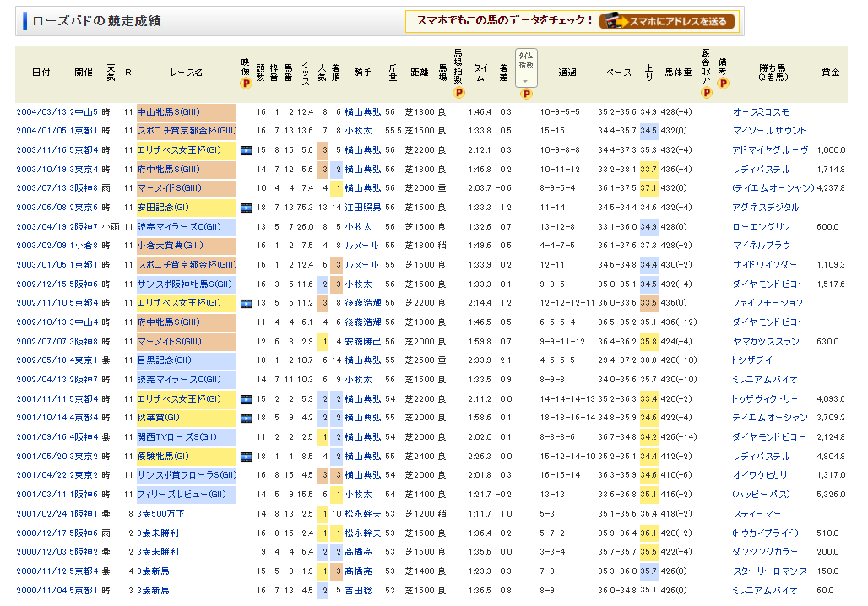Screen dimensions: 868x606
Task: Open winner horse ファインモーション
Action: tap(768, 303)
